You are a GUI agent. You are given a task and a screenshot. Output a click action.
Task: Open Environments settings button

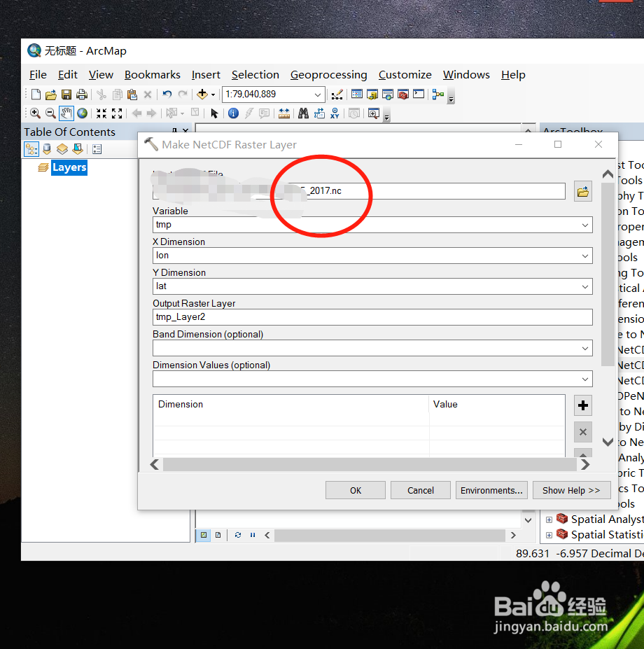(x=491, y=491)
